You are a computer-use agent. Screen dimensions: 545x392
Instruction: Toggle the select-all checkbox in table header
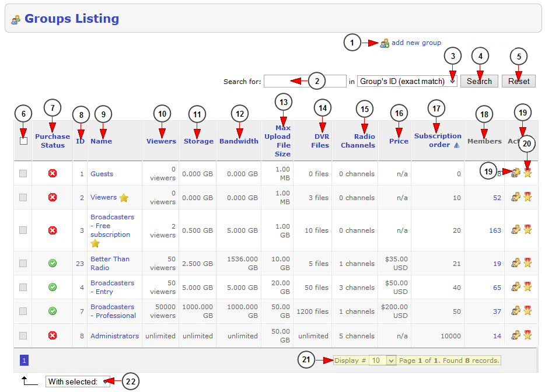[x=23, y=141]
